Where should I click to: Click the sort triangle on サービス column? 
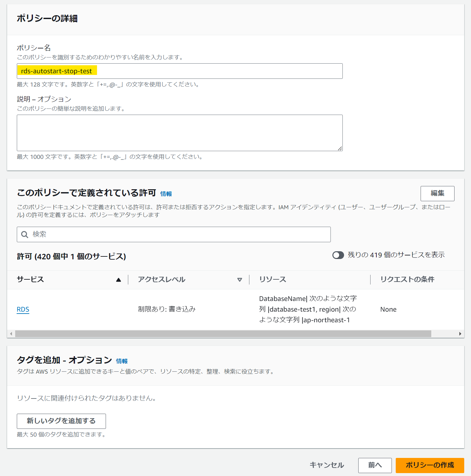[119, 279]
